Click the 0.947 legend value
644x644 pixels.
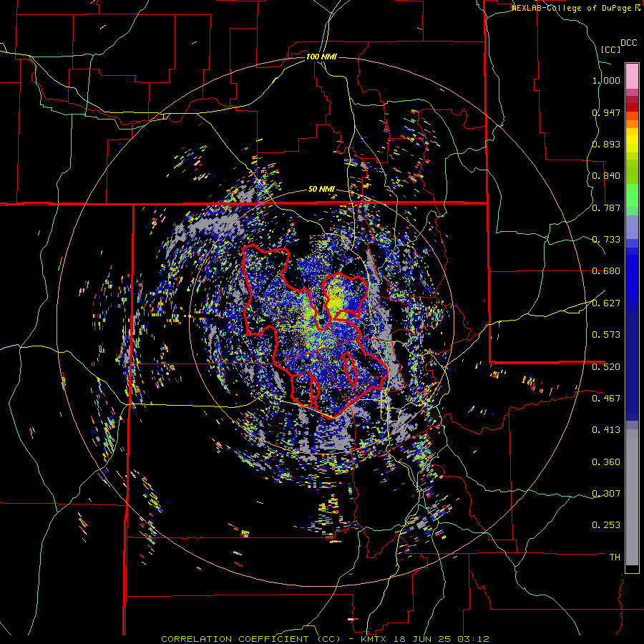pos(606,112)
